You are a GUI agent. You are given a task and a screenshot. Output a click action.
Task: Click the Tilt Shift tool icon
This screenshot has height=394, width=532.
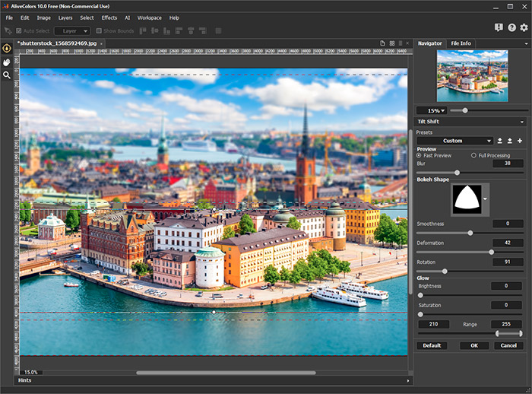pyautogui.click(x=7, y=48)
